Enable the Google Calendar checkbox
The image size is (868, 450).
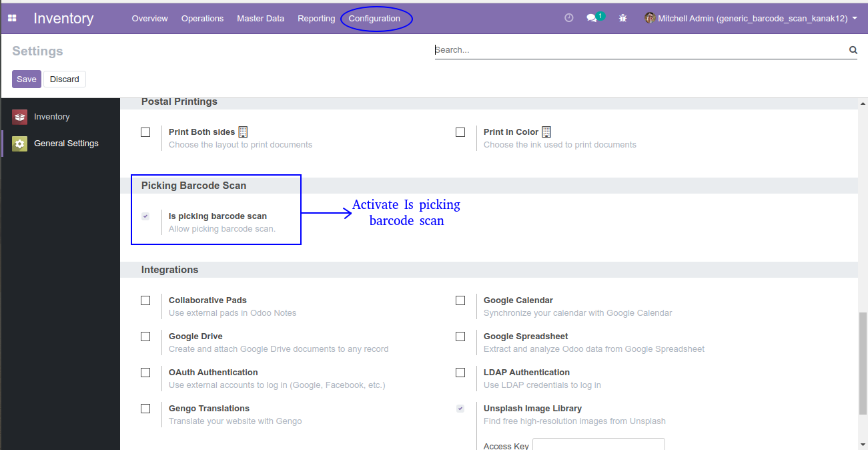click(460, 300)
